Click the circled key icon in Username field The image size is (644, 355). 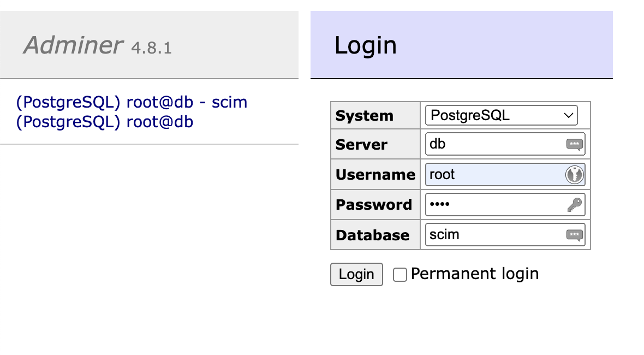click(x=574, y=174)
